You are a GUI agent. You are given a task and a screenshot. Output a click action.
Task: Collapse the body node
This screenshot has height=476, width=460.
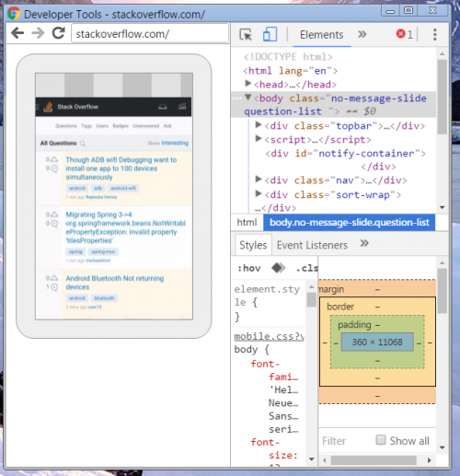coord(248,98)
